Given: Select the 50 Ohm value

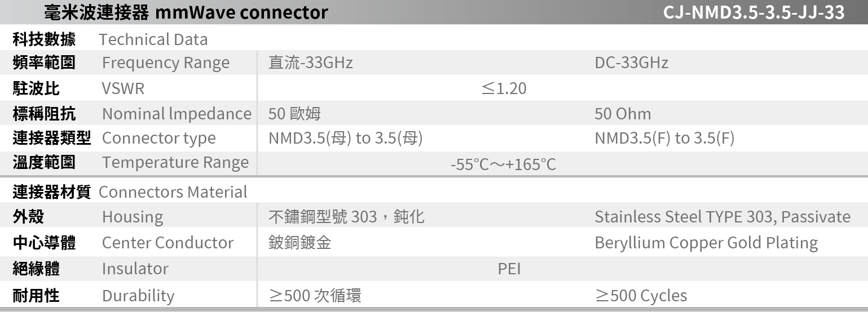Looking at the screenshot, I should [x=623, y=114].
